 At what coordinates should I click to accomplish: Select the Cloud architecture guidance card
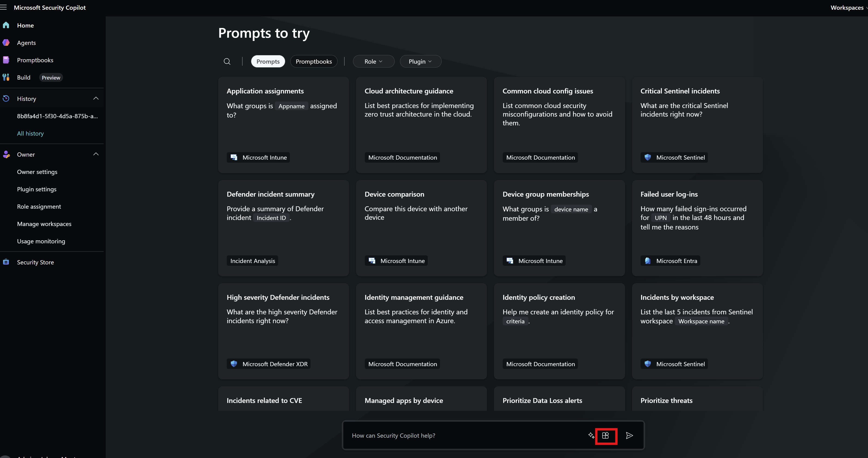click(421, 125)
